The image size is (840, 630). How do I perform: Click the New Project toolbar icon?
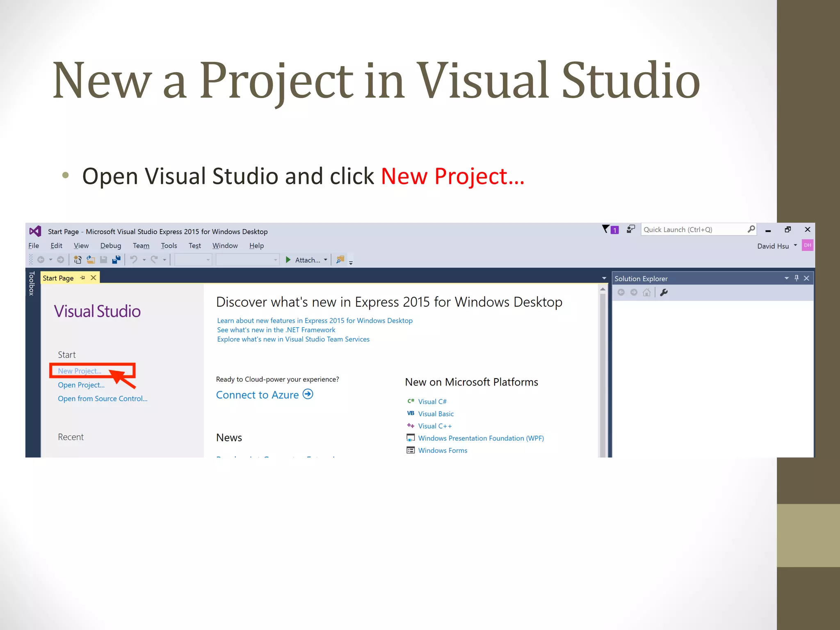pos(78,260)
